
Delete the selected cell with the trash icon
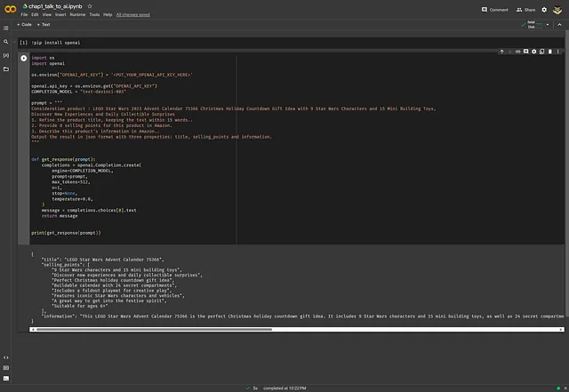(549, 52)
